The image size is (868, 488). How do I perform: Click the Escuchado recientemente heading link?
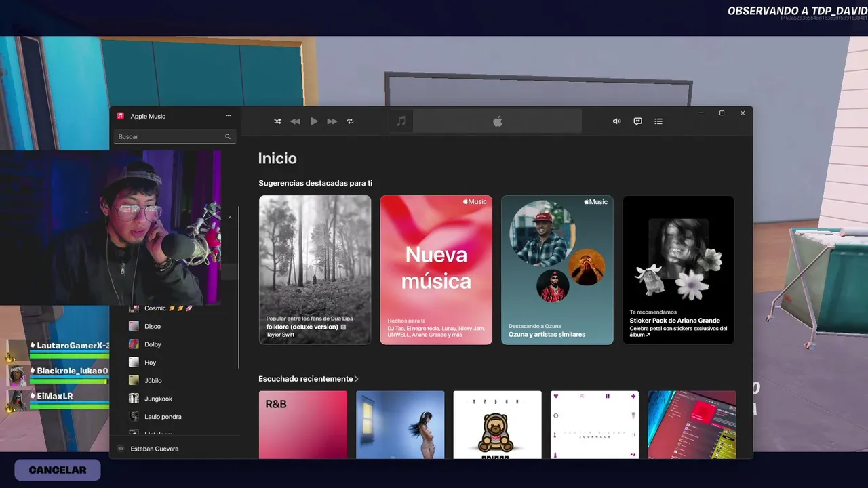306,379
